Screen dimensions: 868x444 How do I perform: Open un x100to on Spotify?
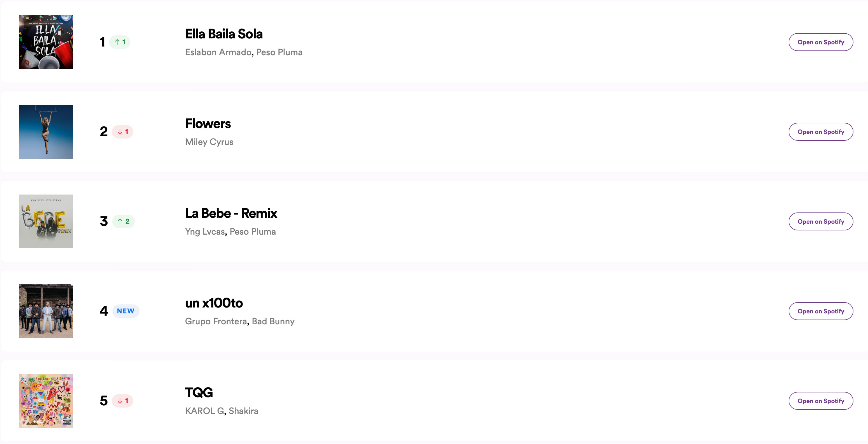tap(821, 311)
